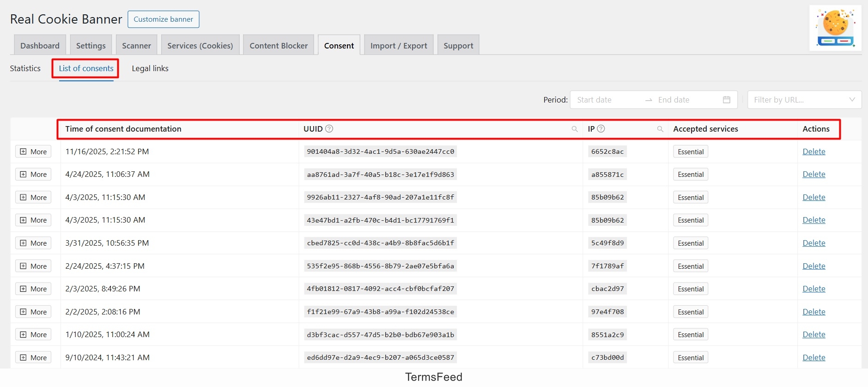The image size is (868, 387).
Task: Delete the consent with IP cbac2d97
Action: click(814, 289)
